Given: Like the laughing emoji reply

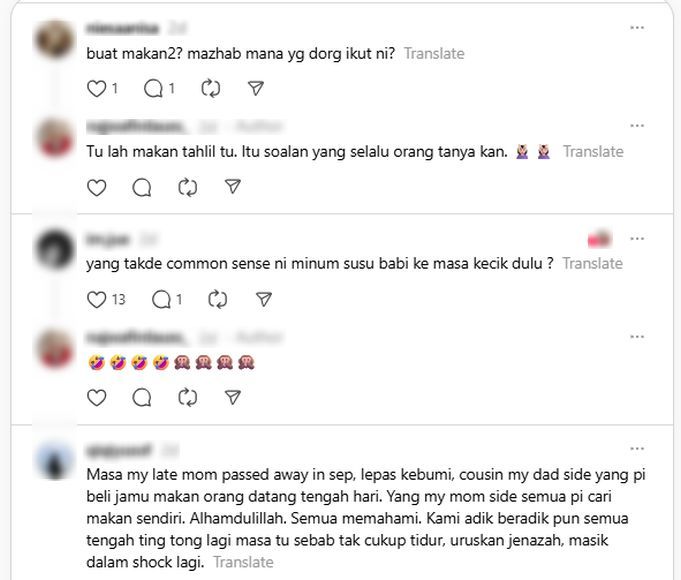Looking at the screenshot, I should point(96,398).
